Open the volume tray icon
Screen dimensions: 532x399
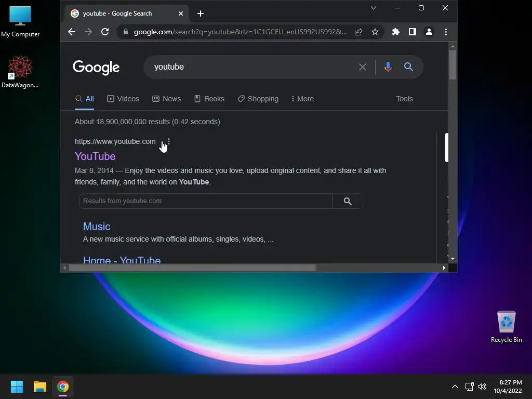point(482,387)
